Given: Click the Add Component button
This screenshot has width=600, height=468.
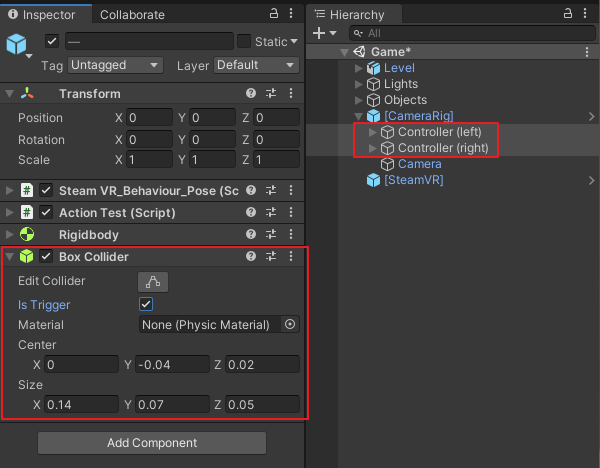Looking at the screenshot, I should (x=152, y=443).
